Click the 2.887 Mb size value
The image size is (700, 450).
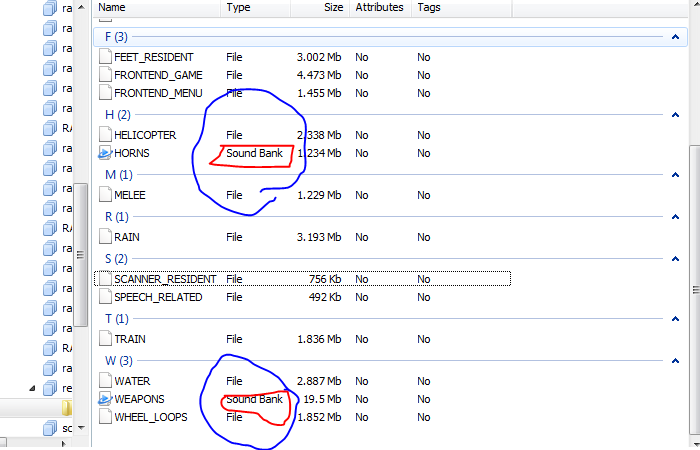319,381
